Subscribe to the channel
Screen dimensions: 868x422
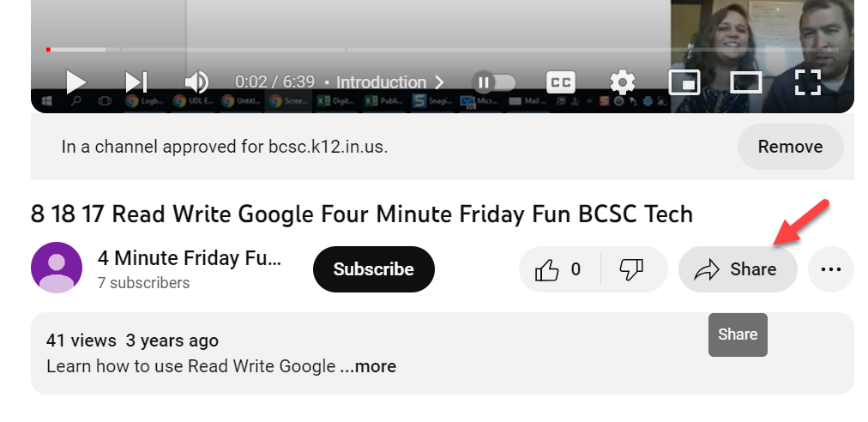pos(374,269)
